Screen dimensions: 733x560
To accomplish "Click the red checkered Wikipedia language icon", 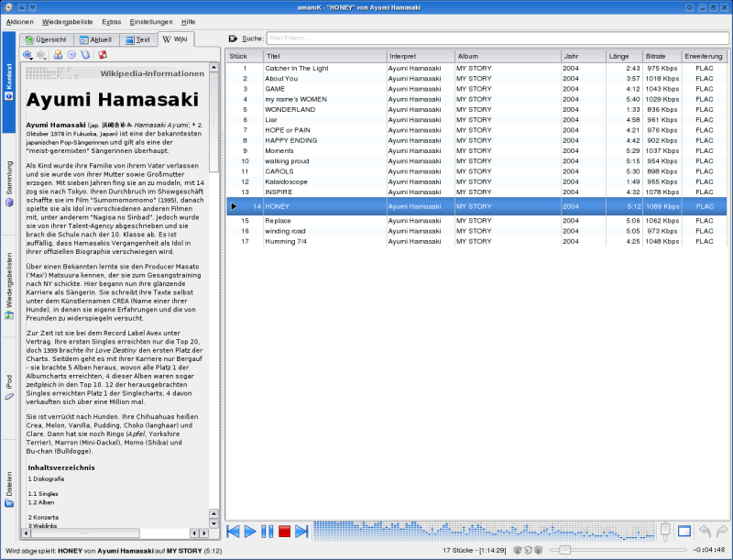I will tap(103, 55).
